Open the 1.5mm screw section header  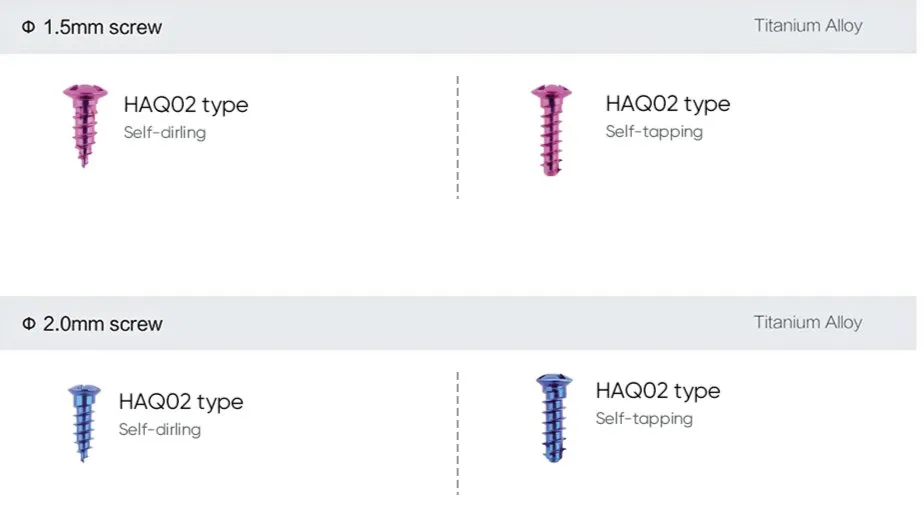(101, 28)
